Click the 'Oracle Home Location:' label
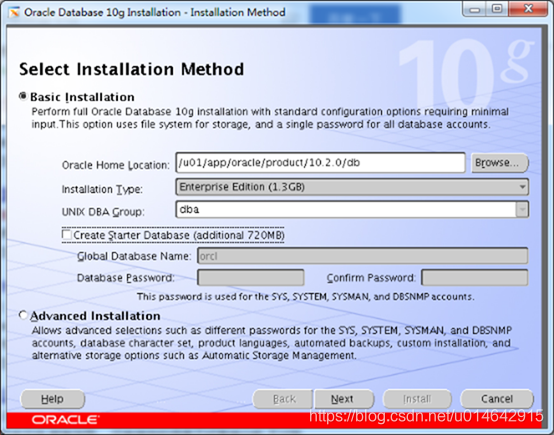Viewport: 554px width, 435px height. coord(116,165)
